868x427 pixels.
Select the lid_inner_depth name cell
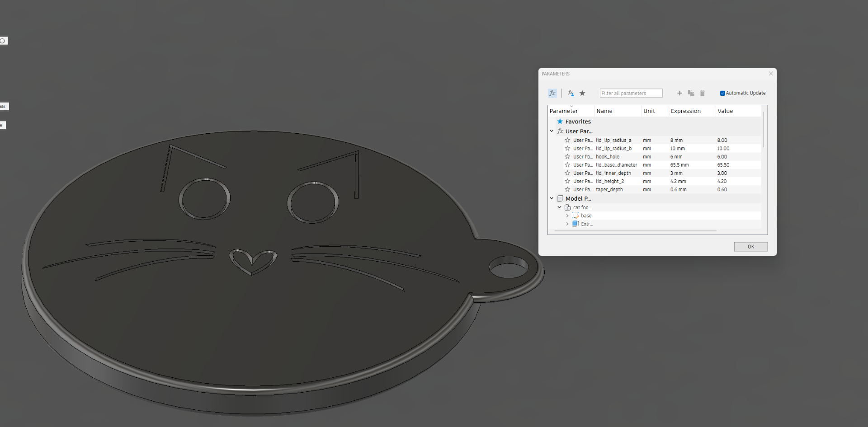(618, 173)
